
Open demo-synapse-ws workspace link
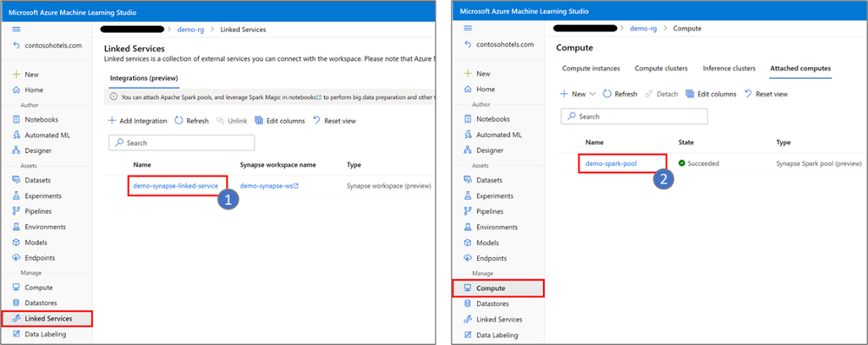point(269,186)
